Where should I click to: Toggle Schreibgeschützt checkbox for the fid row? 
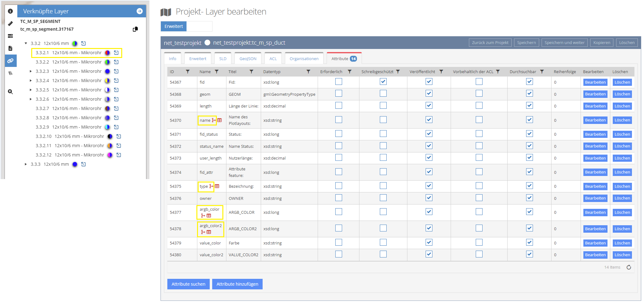click(x=383, y=82)
